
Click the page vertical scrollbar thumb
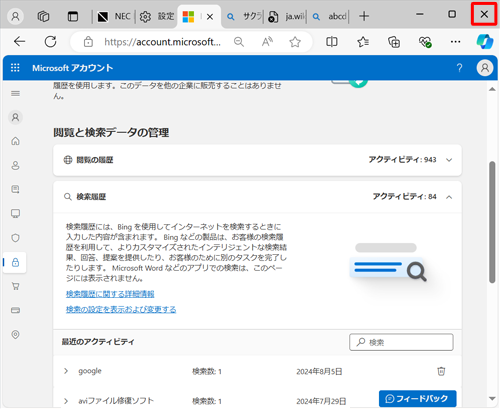coord(492,222)
